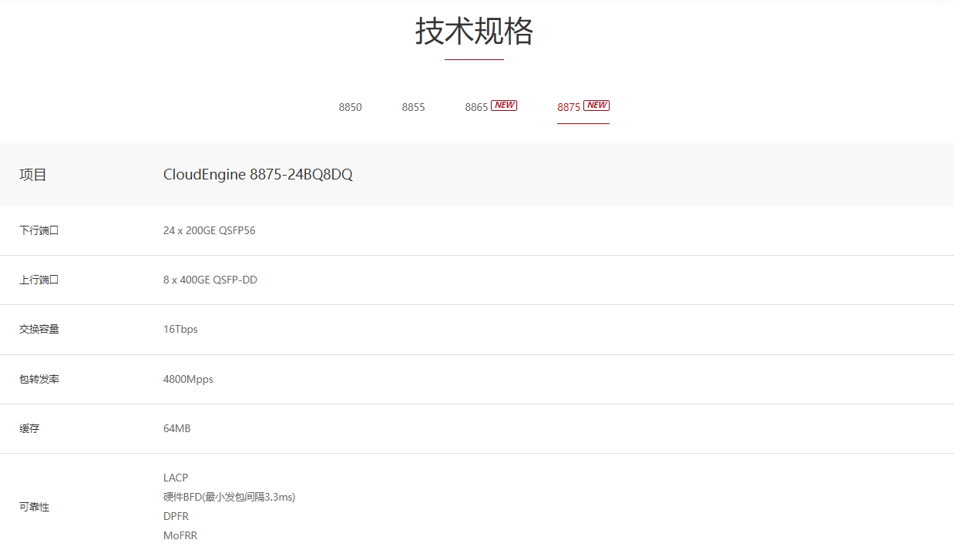Select the 24 x 200GE QSFP56 value
Screen dimensions: 961x560
click(x=210, y=230)
